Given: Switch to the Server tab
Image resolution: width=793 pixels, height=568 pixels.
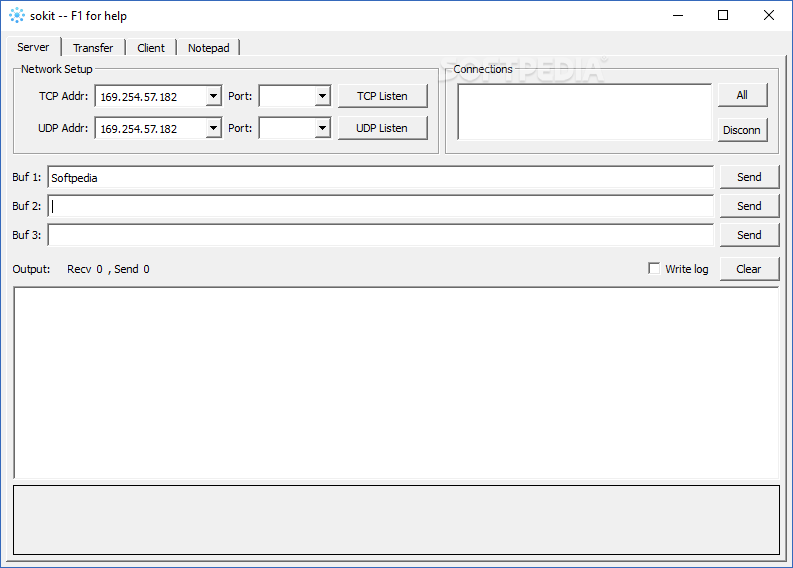Looking at the screenshot, I should [x=33, y=47].
